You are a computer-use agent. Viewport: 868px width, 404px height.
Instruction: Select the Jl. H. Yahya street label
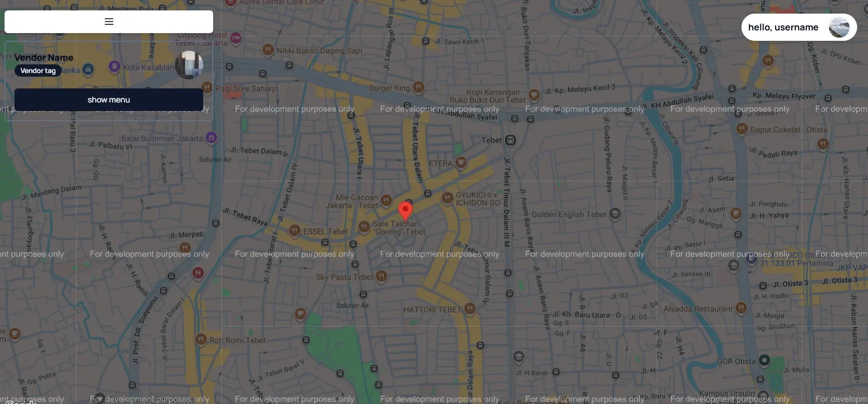769,215
